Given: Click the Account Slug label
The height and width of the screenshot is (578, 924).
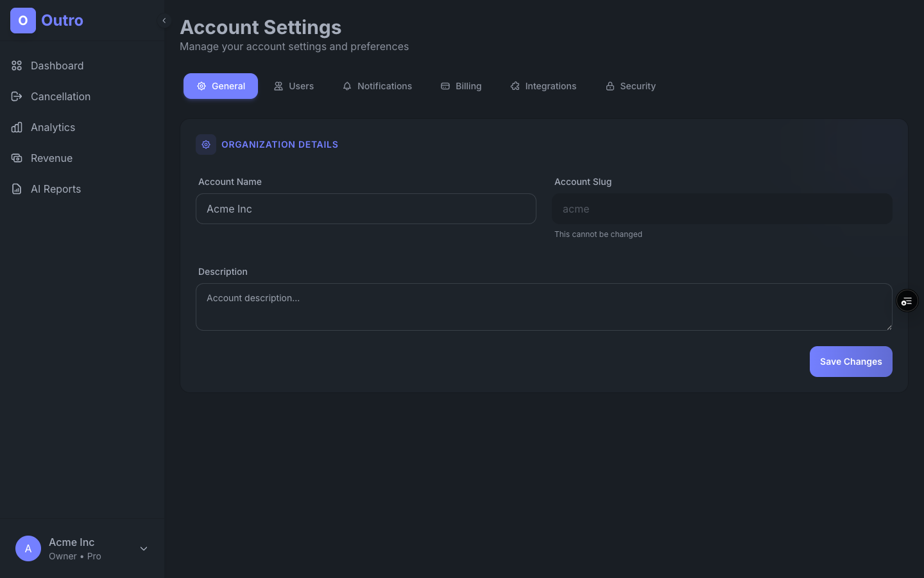Looking at the screenshot, I should (x=583, y=182).
